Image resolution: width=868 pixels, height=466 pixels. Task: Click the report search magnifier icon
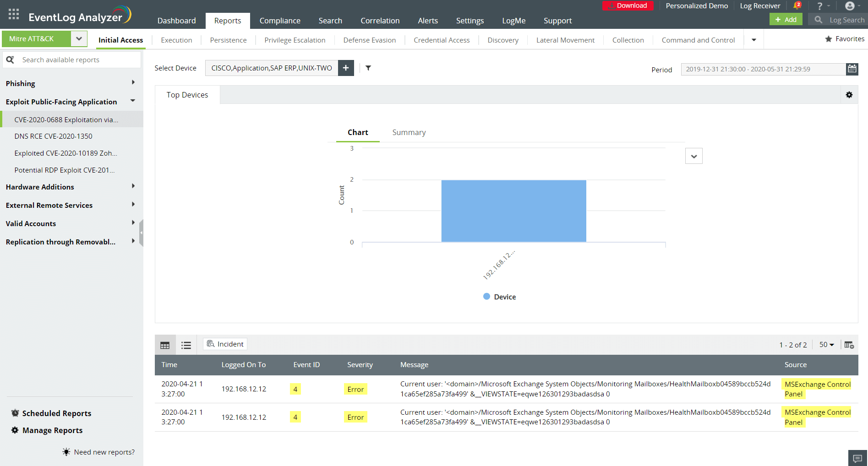pyautogui.click(x=10, y=60)
